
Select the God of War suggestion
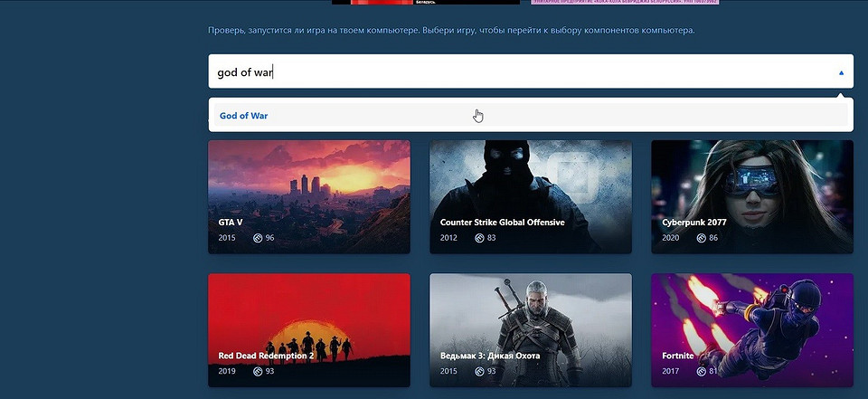[244, 116]
